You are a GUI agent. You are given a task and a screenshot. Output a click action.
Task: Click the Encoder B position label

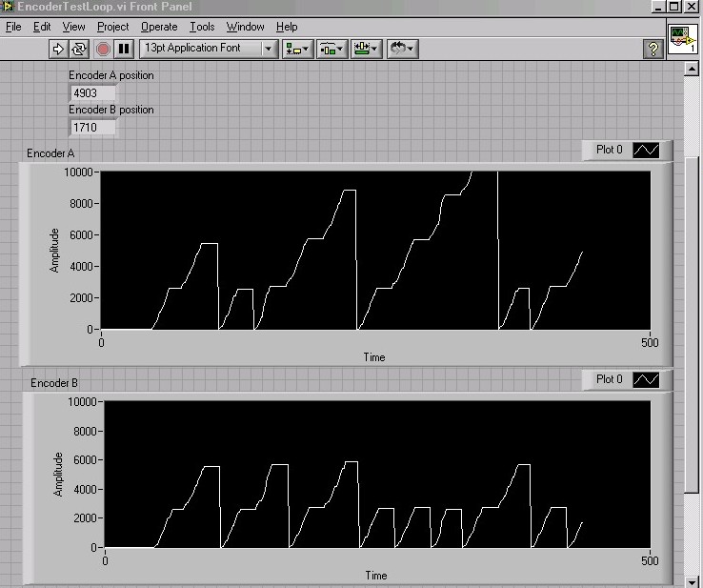[x=111, y=110]
